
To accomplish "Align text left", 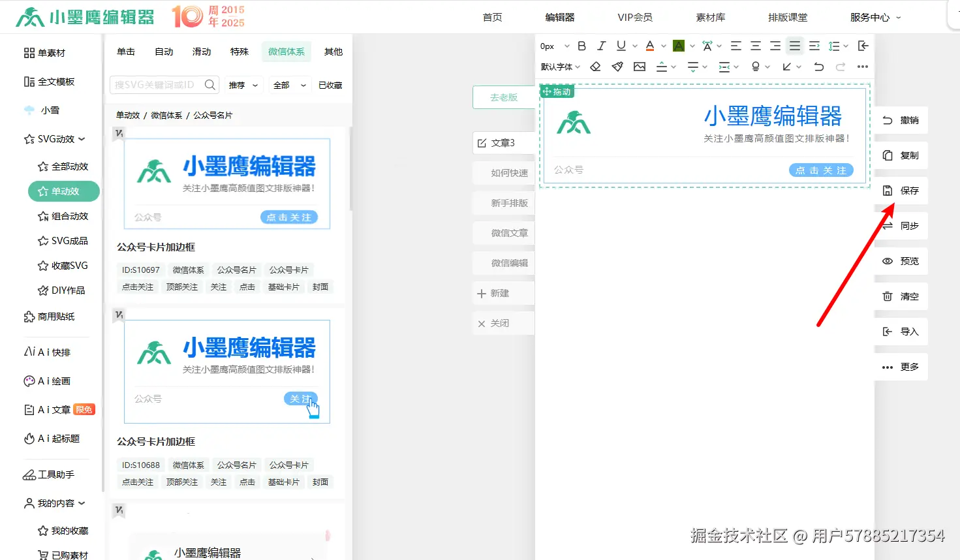I will [x=736, y=46].
